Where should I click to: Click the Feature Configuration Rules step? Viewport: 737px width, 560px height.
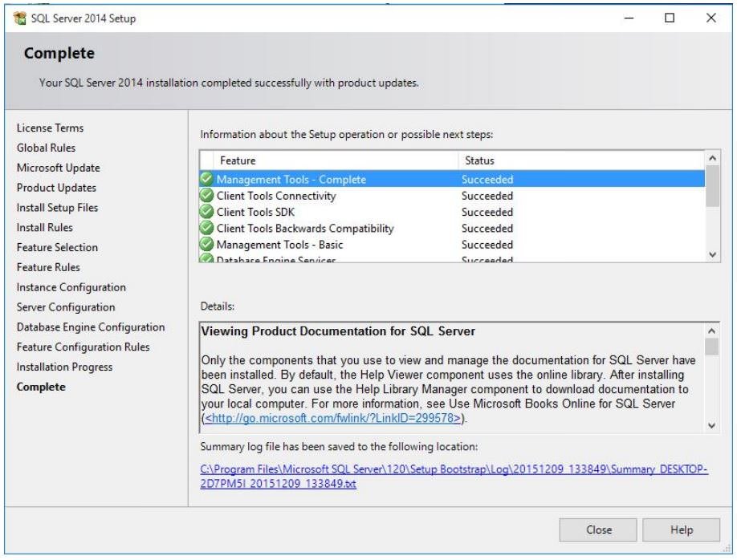[83, 347]
